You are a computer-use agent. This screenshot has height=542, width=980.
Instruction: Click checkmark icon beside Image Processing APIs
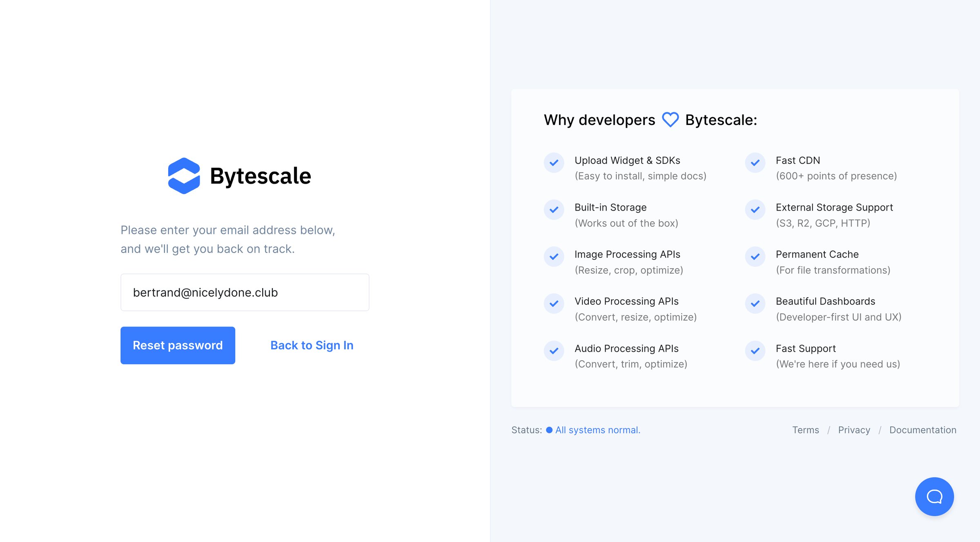(554, 256)
